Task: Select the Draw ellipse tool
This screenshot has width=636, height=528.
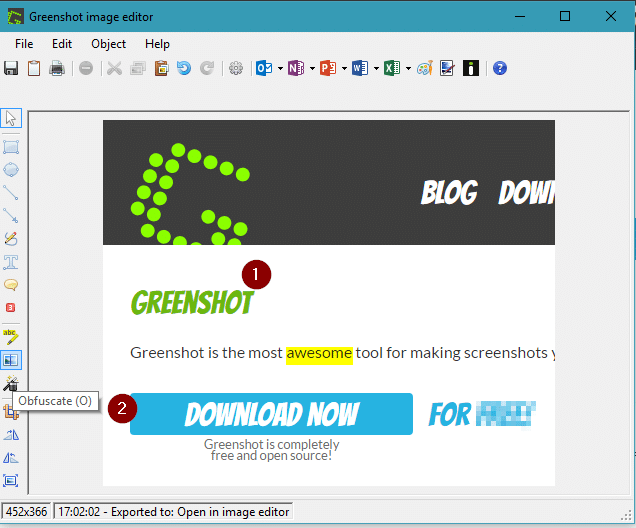Action: coord(11,170)
